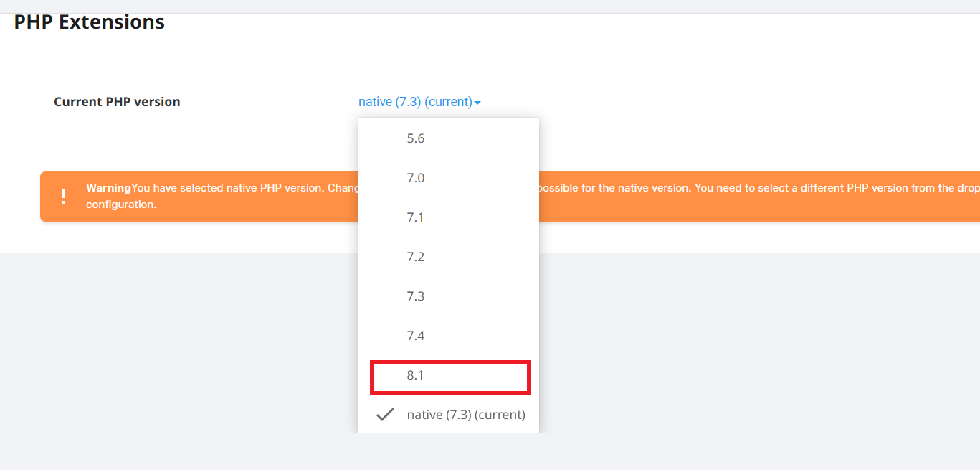
Task: Click the word configuration in the warning
Action: [120, 205]
